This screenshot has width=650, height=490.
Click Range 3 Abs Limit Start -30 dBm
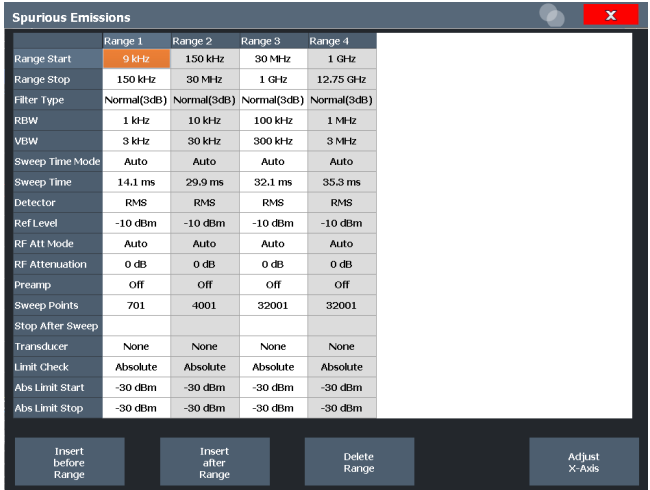pos(273,387)
